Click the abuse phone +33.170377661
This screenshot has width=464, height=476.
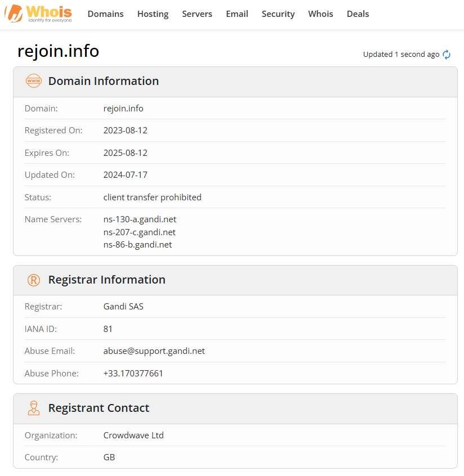(133, 373)
